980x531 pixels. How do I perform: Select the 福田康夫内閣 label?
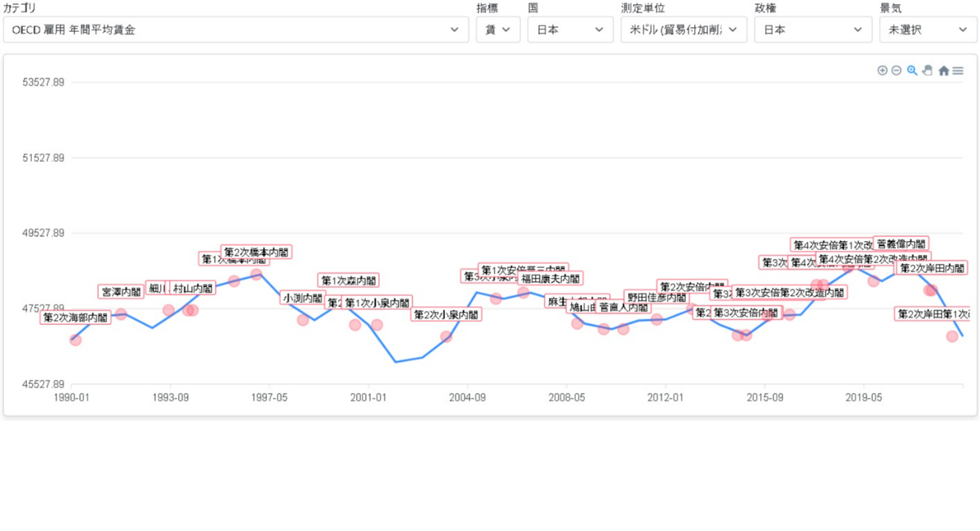(x=551, y=279)
